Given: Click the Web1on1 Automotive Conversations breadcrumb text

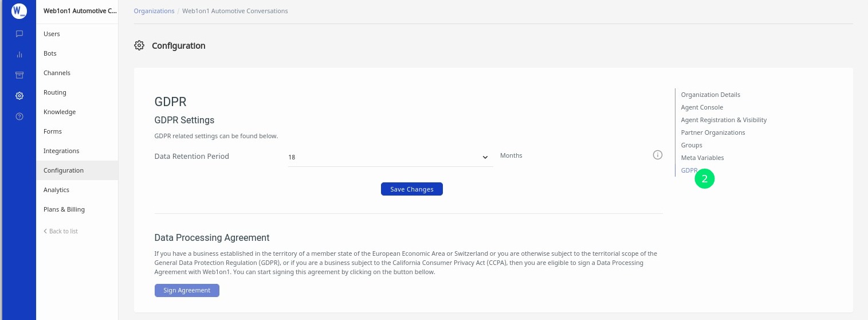Looking at the screenshot, I should (x=235, y=11).
